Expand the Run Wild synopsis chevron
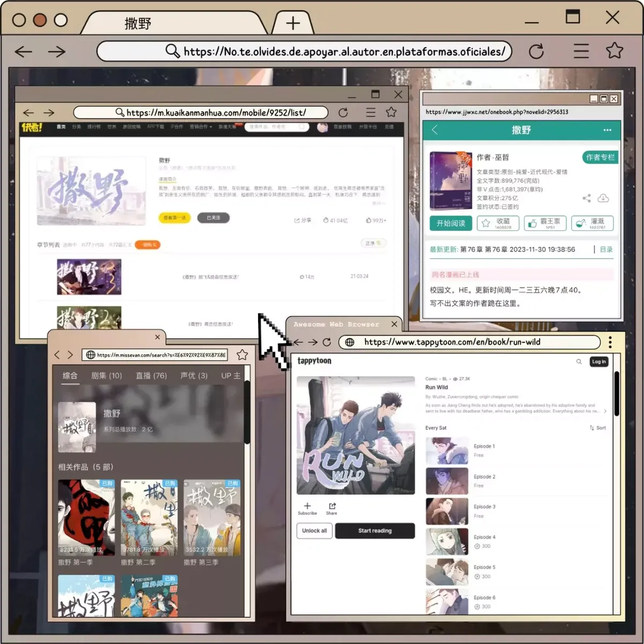The height and width of the screenshot is (644, 644). [x=605, y=411]
